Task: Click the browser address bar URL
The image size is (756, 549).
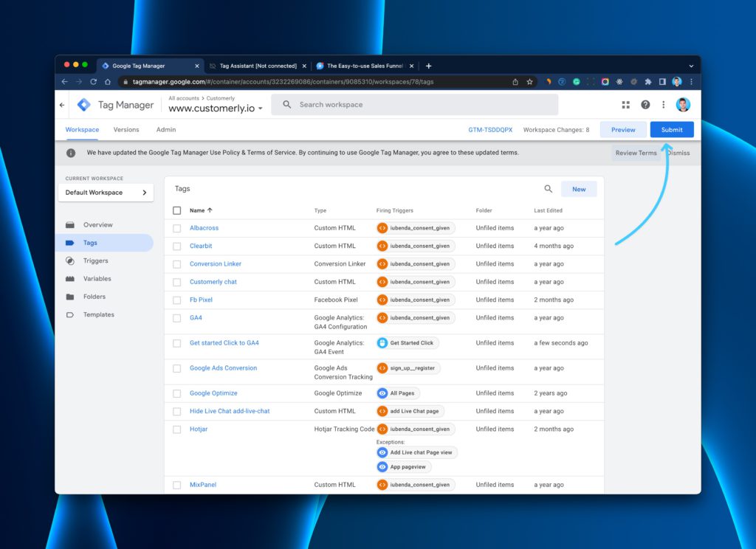Action: [283, 82]
